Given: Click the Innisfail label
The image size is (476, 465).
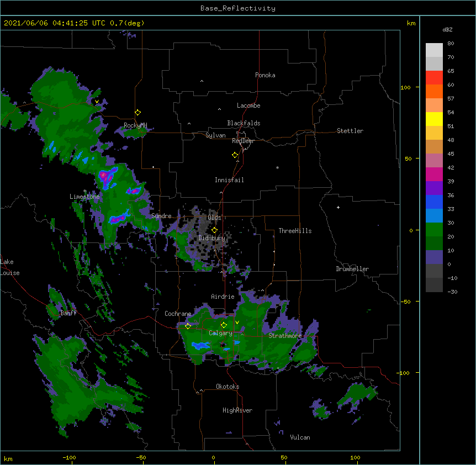Looking at the screenshot, I should (229, 180).
